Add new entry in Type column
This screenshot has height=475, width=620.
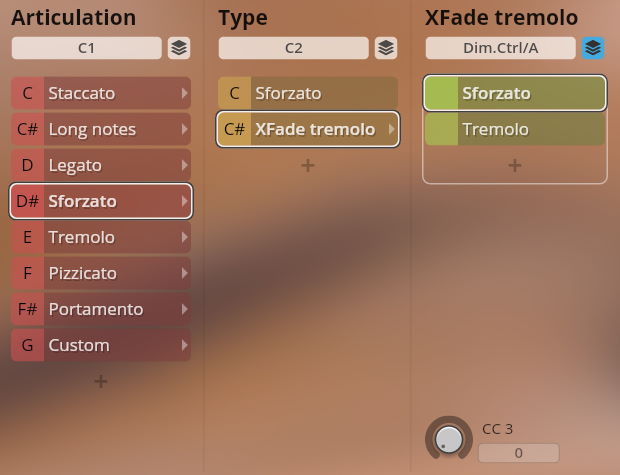coord(308,165)
